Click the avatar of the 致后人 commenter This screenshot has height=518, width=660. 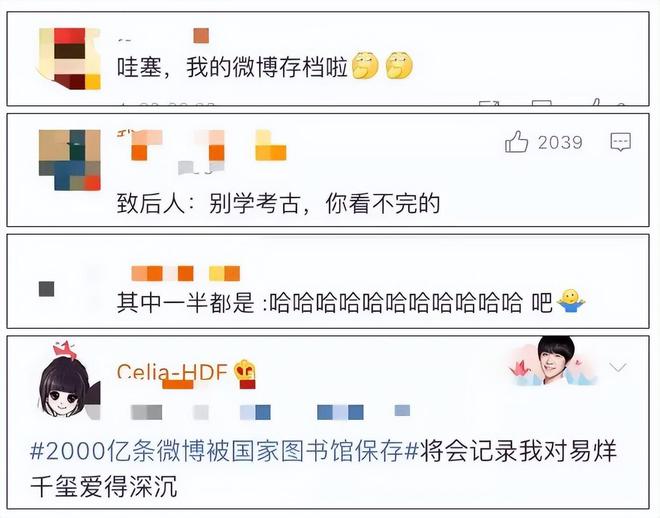point(69,160)
